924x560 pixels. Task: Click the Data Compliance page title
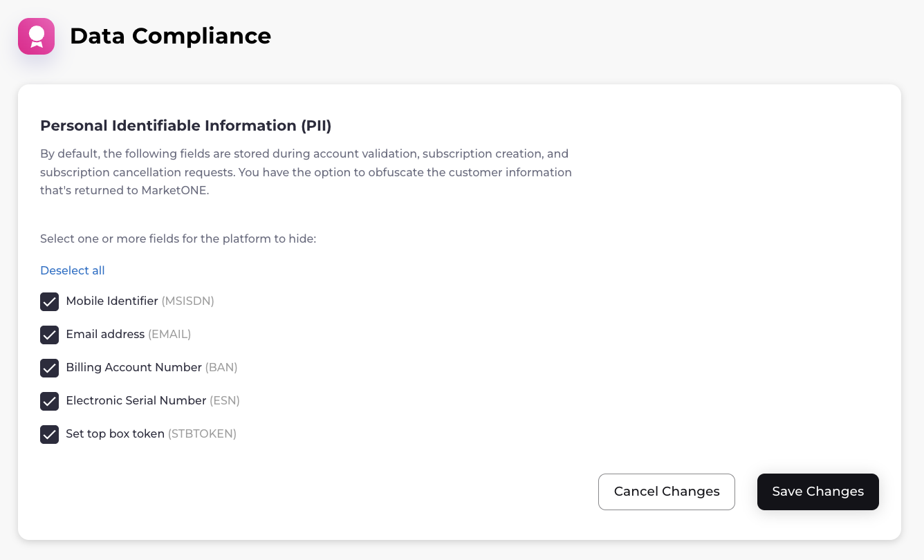click(x=170, y=36)
